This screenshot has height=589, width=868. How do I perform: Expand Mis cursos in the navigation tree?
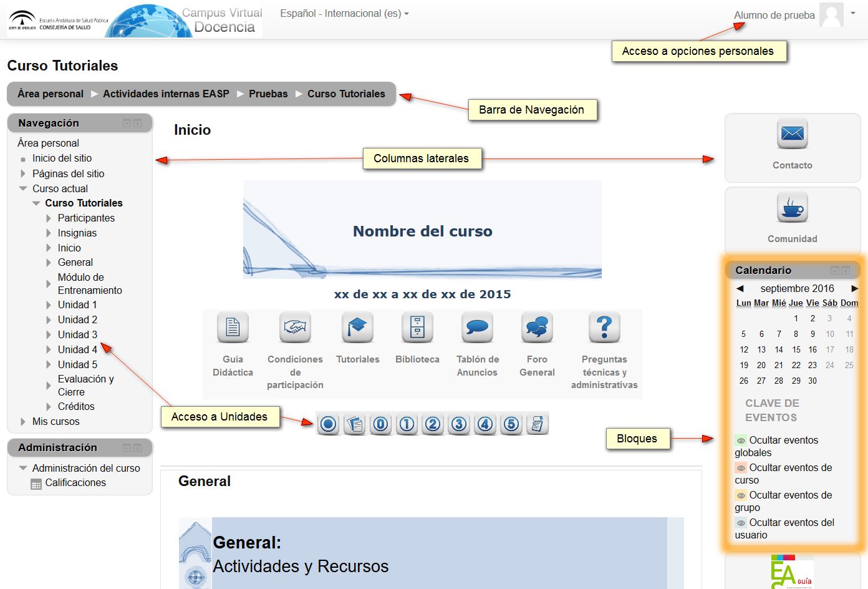click(x=24, y=422)
